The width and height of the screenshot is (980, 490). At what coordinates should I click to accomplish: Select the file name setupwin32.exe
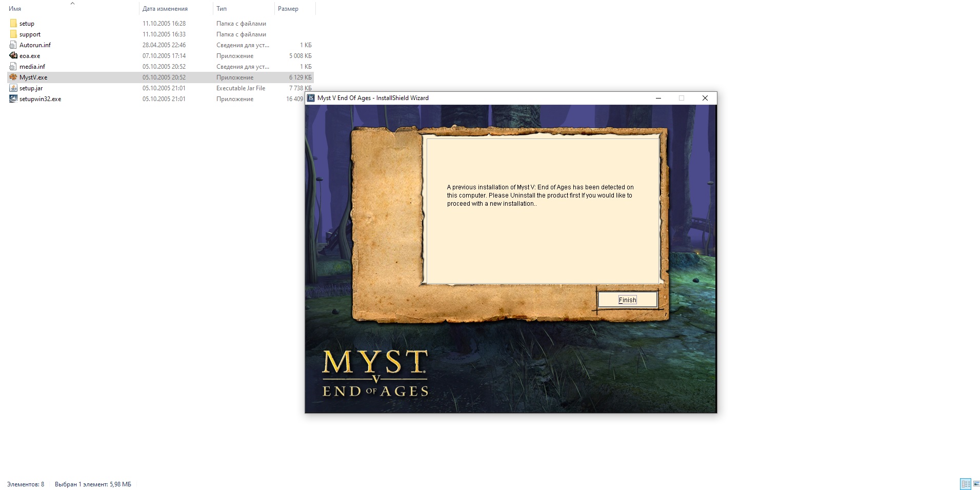pos(40,99)
